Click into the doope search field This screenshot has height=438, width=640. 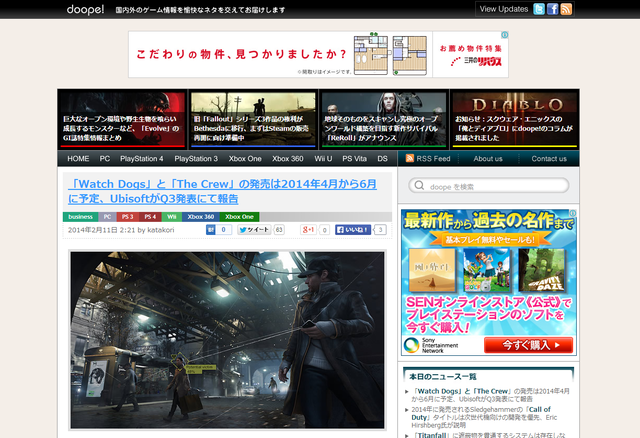pos(489,186)
